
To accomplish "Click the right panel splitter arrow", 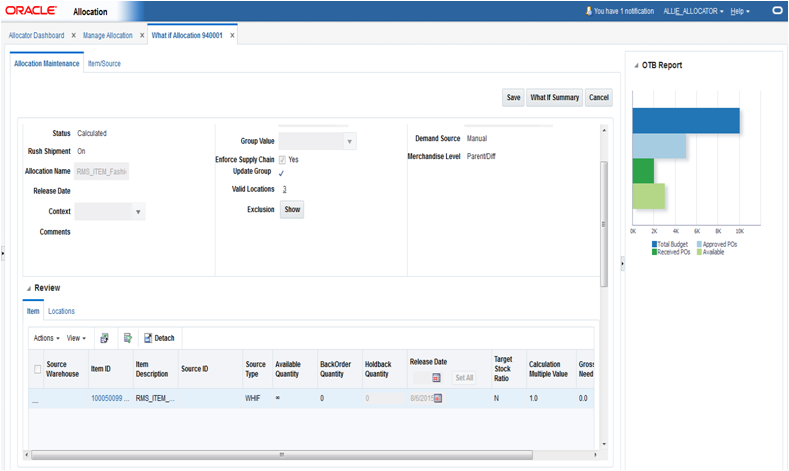I will (x=622, y=263).
